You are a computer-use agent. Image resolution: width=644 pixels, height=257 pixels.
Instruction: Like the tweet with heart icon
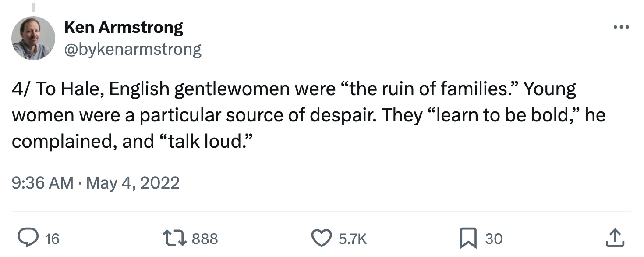coord(323,238)
